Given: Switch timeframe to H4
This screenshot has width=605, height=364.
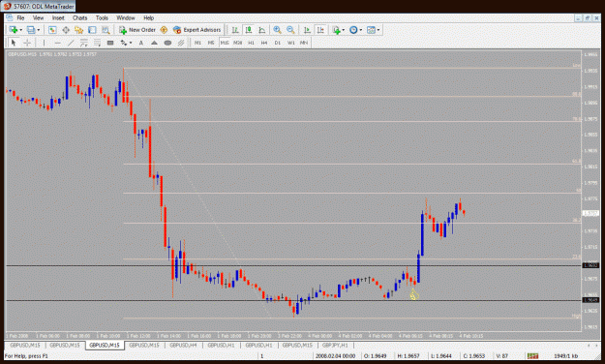Looking at the screenshot, I should [x=264, y=43].
